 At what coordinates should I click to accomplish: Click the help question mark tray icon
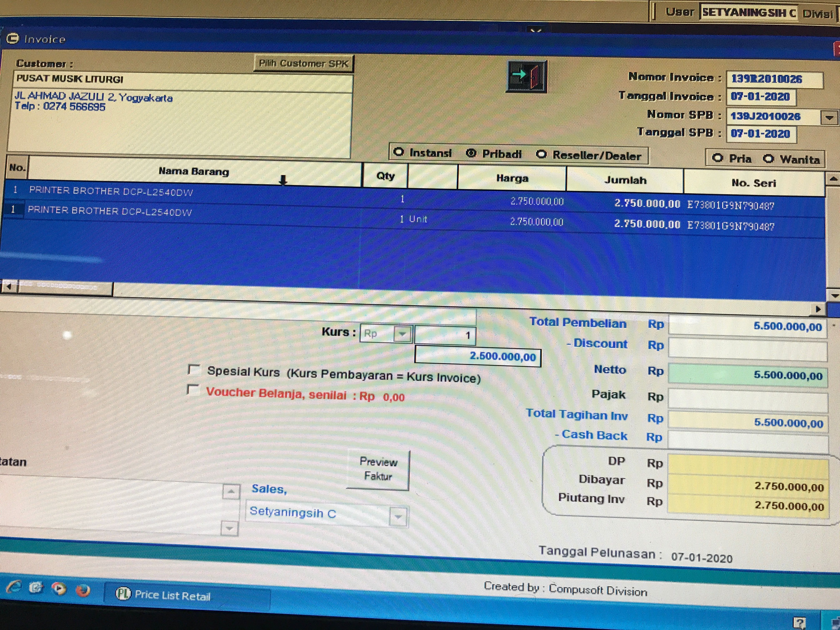tap(799, 623)
